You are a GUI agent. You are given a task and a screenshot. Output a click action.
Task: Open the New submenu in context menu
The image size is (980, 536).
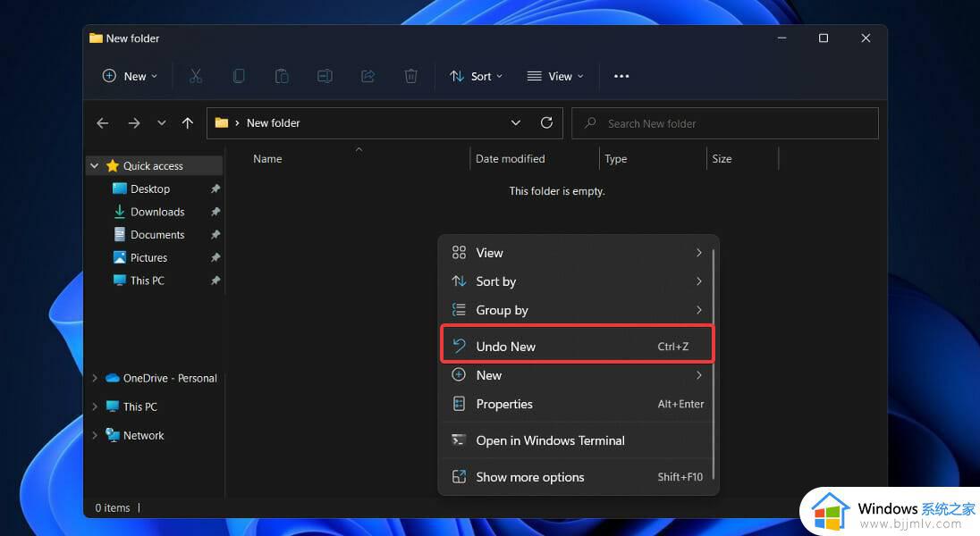tap(577, 375)
